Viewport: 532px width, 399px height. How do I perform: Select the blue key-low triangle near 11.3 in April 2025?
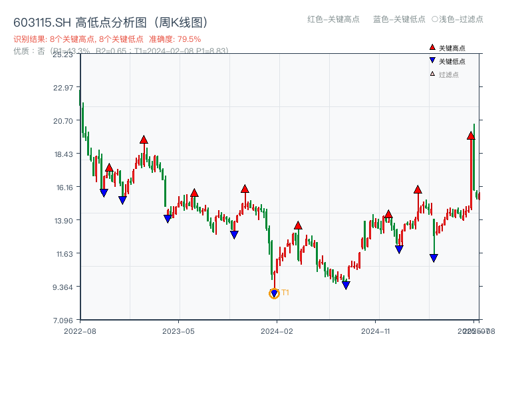coord(434,258)
